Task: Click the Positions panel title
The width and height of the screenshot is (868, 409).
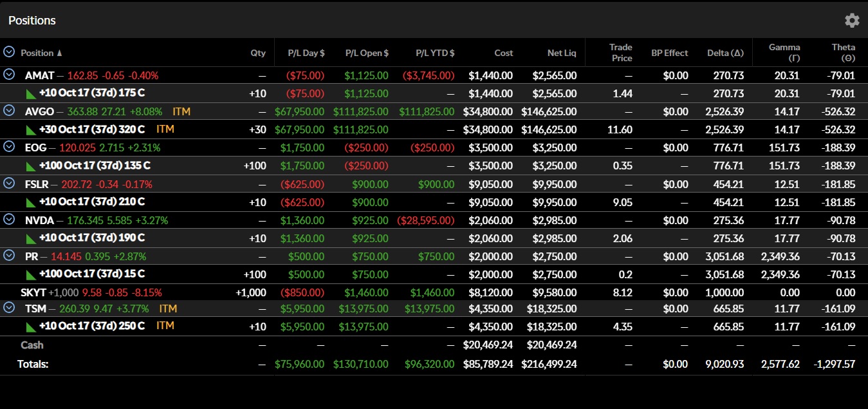Action: 32,21
